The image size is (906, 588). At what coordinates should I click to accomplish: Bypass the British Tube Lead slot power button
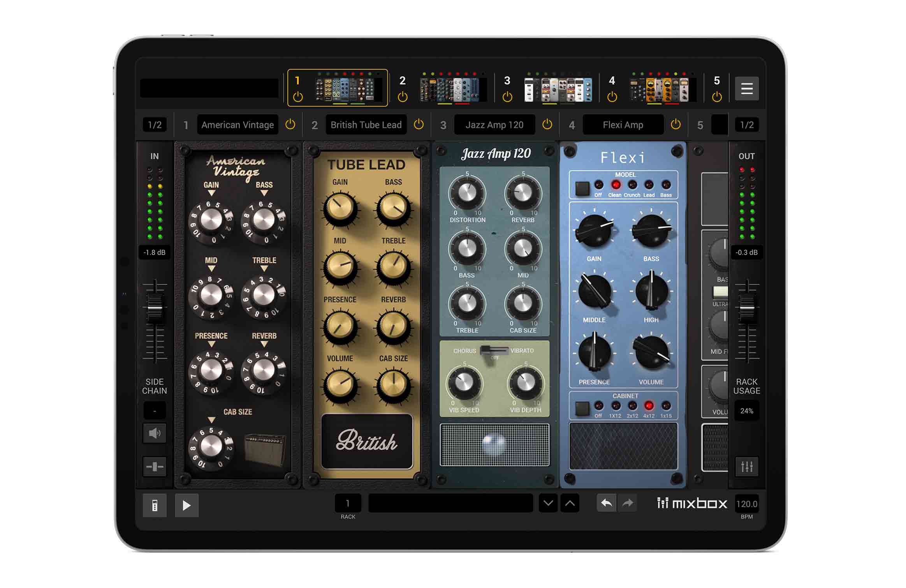(x=419, y=125)
